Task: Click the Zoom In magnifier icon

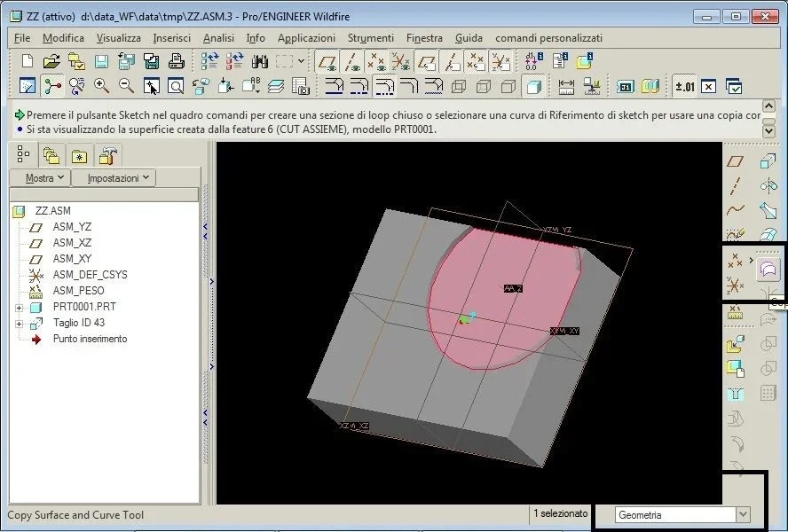Action: pyautogui.click(x=102, y=86)
